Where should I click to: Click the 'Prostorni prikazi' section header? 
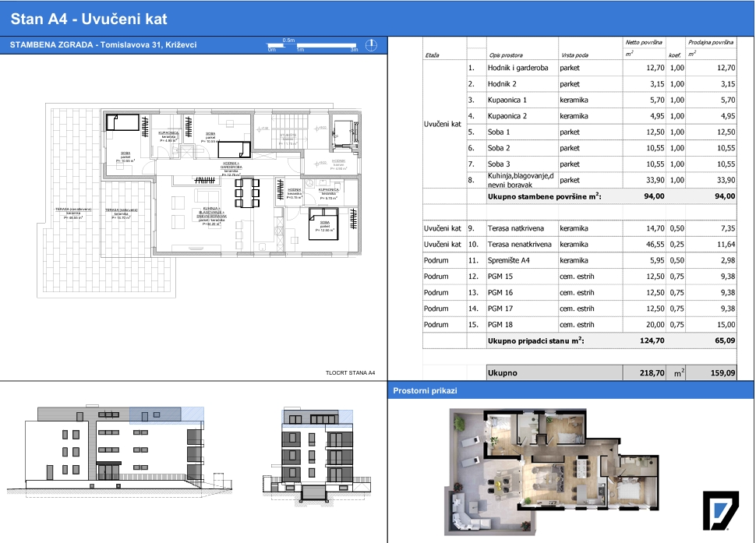pyautogui.click(x=425, y=390)
